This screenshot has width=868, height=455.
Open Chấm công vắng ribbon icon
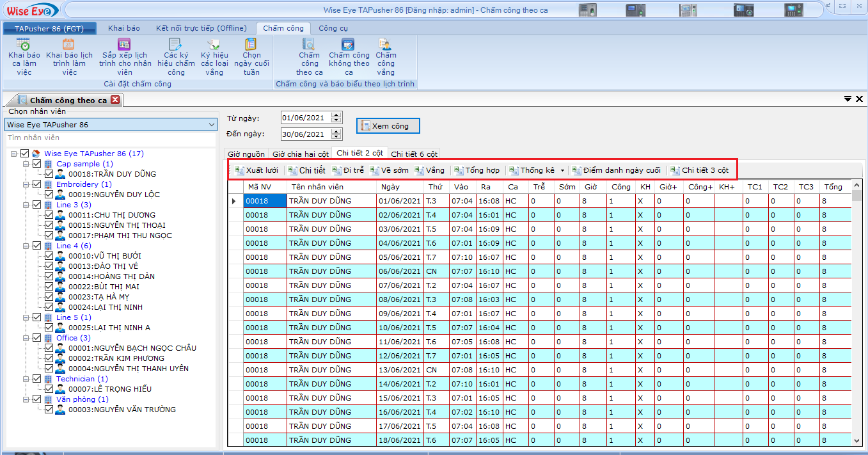pos(385,45)
